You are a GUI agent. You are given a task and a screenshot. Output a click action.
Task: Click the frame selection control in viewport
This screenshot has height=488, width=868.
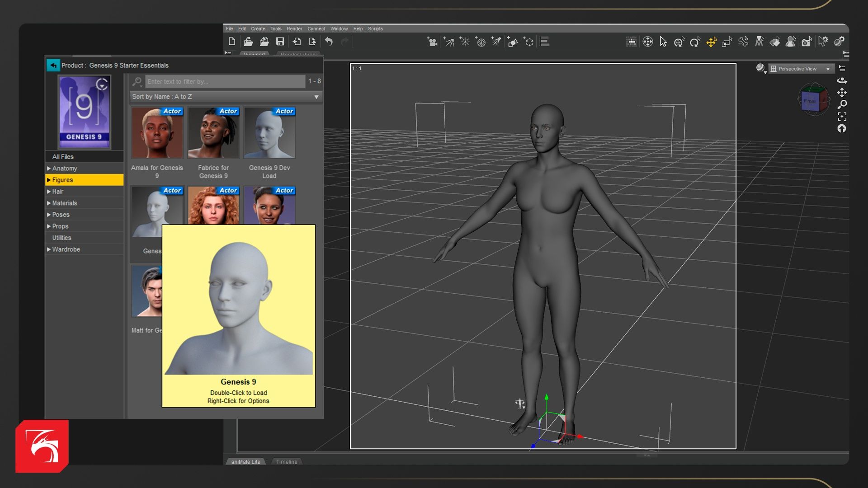click(x=842, y=117)
